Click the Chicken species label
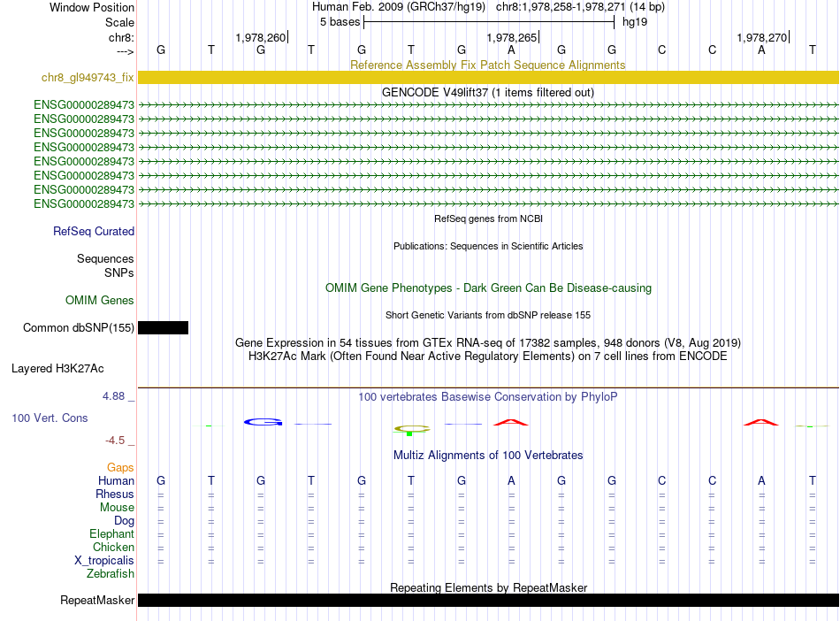The image size is (840, 621). tap(113, 547)
